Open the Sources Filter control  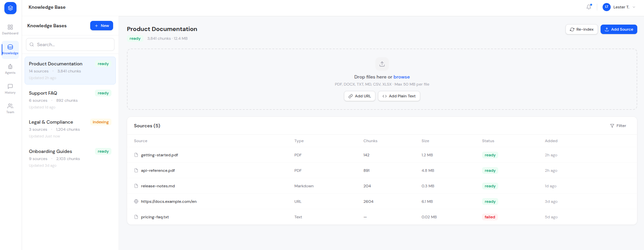pos(618,126)
